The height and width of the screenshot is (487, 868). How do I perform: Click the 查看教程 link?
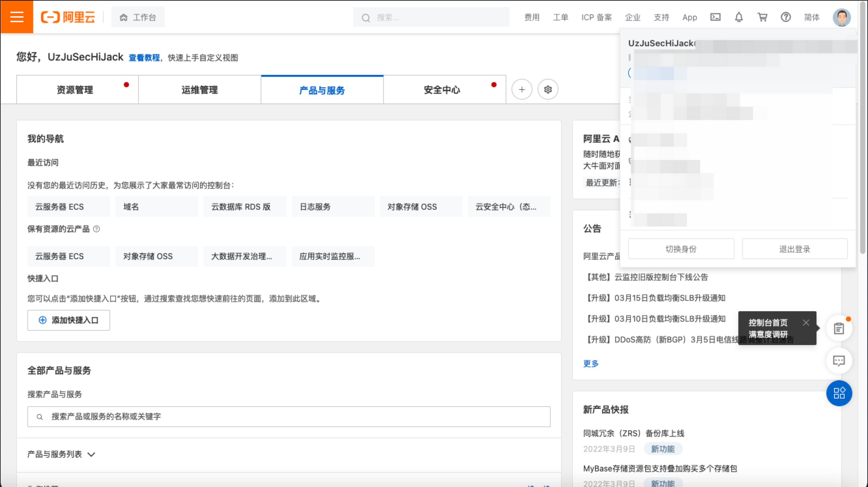144,58
